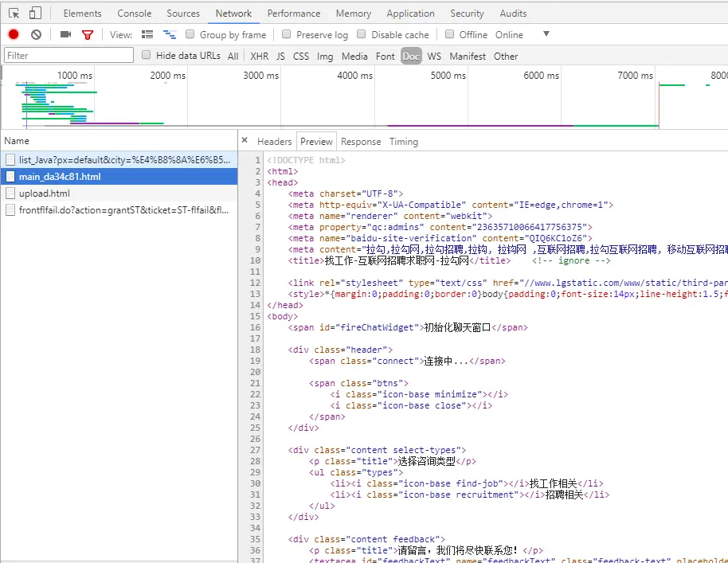Switch to the Performance panel tab

pyautogui.click(x=294, y=14)
